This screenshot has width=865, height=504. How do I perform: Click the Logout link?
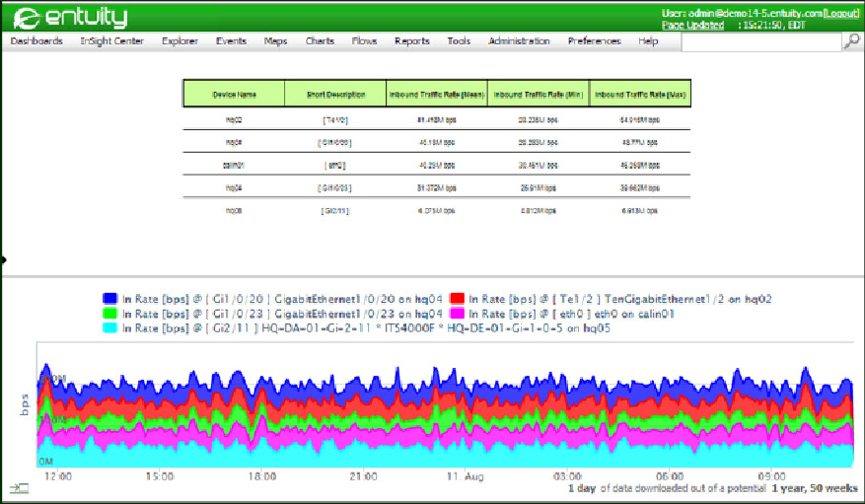click(x=841, y=13)
